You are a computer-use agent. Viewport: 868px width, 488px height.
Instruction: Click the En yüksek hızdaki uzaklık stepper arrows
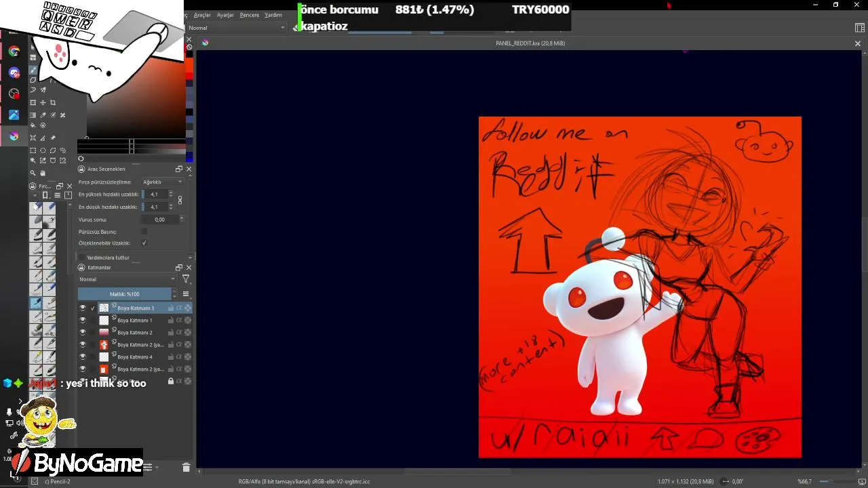pyautogui.click(x=170, y=195)
